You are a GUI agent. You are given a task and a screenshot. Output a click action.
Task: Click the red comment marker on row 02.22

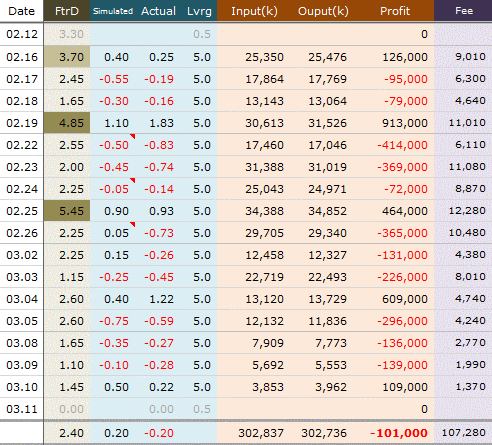(x=133, y=136)
